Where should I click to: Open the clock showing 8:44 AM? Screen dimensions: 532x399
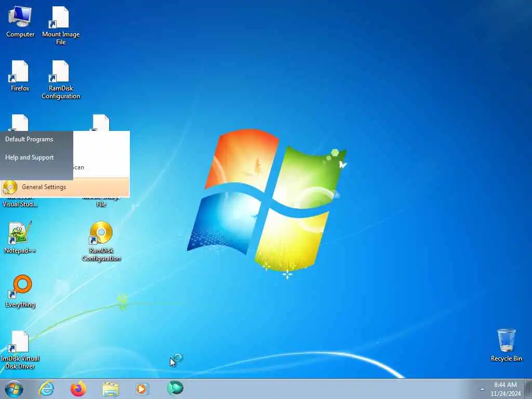506,389
